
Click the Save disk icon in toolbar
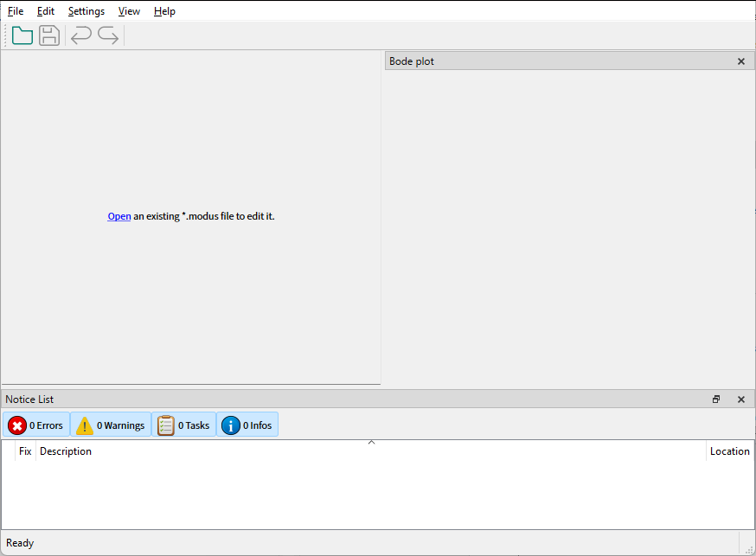49,35
